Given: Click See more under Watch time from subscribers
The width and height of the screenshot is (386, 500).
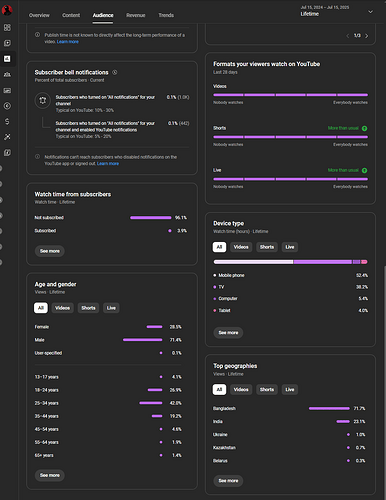Looking at the screenshot, I should coord(50,251).
